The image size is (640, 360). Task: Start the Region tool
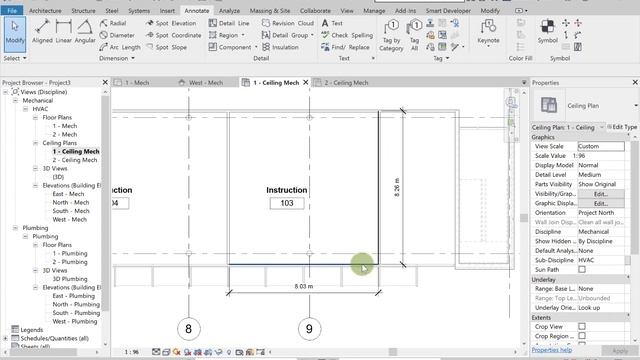point(226,35)
